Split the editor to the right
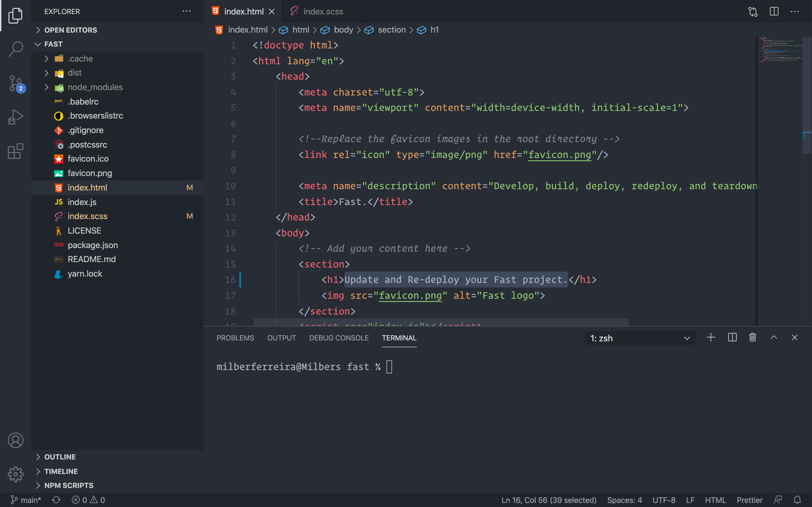812x507 pixels. click(774, 11)
